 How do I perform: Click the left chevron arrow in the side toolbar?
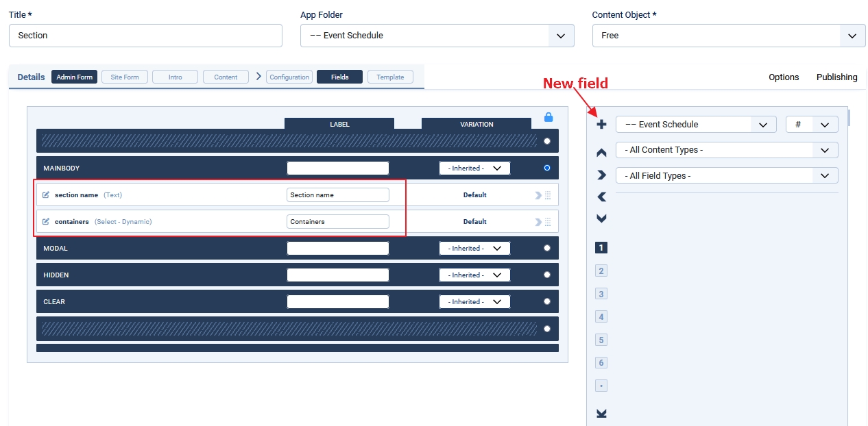601,197
